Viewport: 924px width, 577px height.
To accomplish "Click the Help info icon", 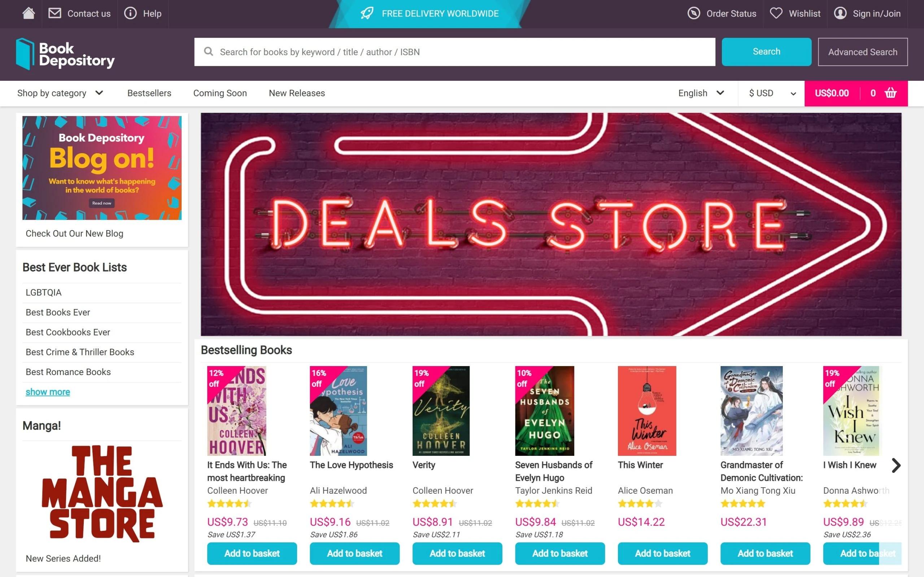I will pos(130,13).
